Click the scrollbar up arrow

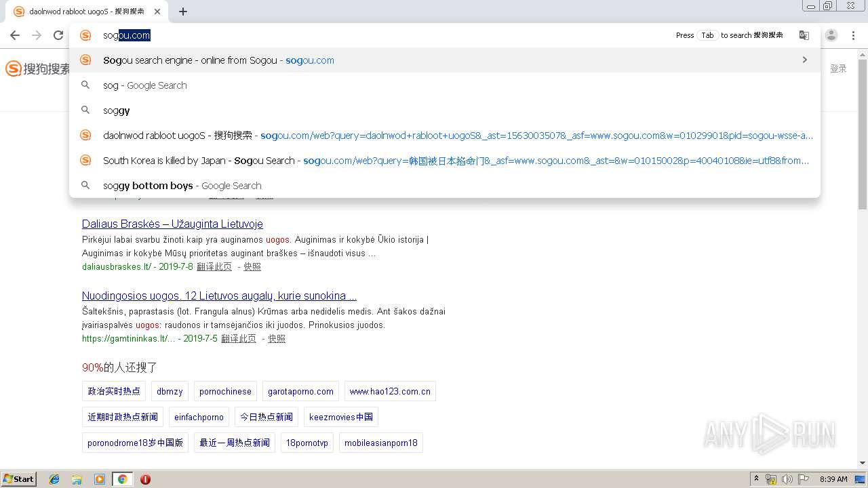pyautogui.click(x=863, y=54)
